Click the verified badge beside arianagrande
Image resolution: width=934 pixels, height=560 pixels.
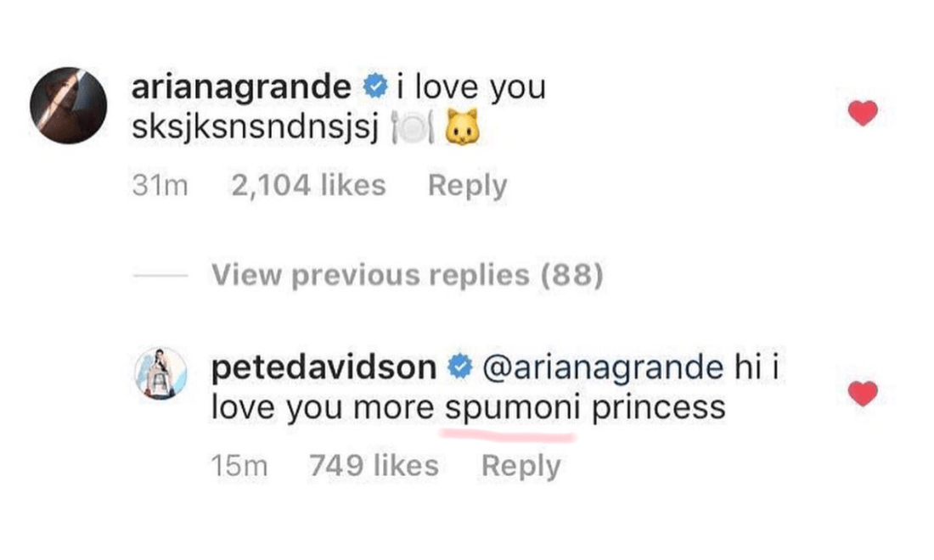pos(374,87)
